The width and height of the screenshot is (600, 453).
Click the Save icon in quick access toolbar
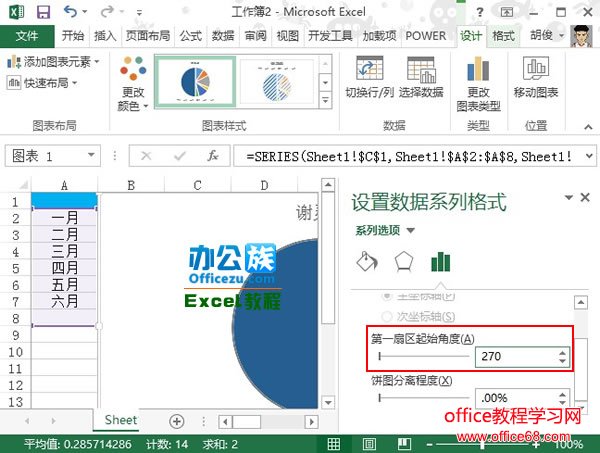[x=43, y=12]
